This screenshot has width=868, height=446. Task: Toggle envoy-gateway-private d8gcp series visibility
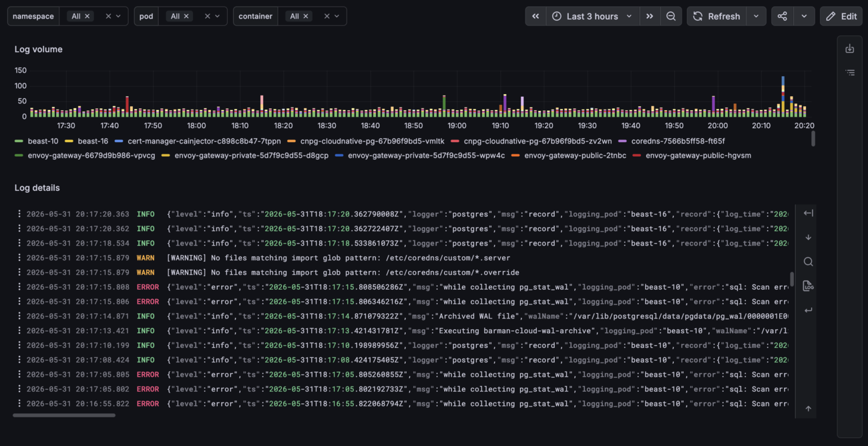pos(251,156)
